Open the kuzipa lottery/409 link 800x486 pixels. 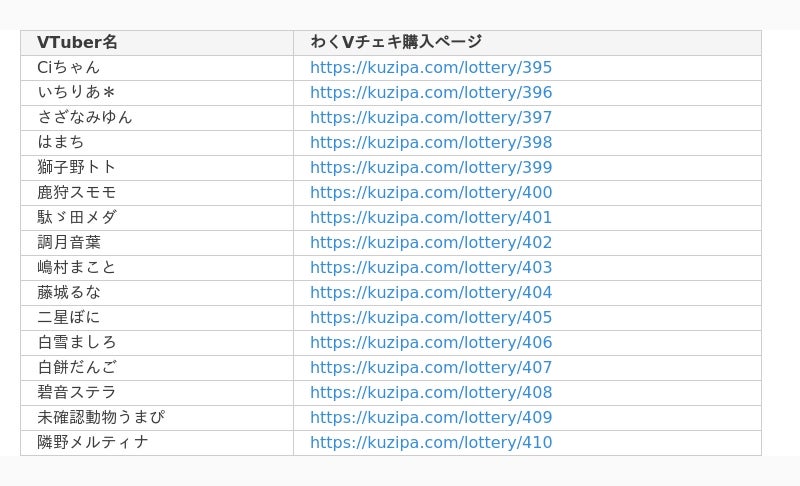(430, 418)
